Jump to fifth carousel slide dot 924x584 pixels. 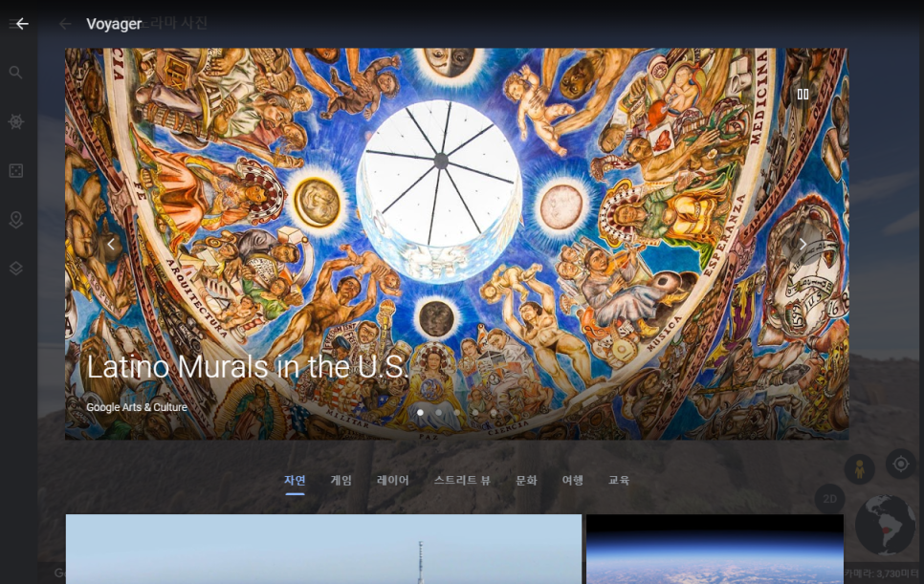click(494, 413)
